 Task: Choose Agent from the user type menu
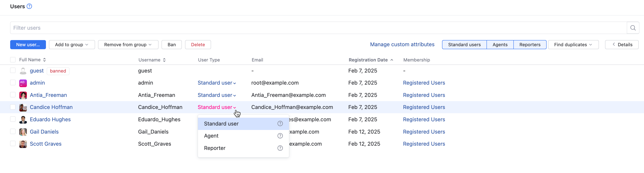[x=211, y=136]
